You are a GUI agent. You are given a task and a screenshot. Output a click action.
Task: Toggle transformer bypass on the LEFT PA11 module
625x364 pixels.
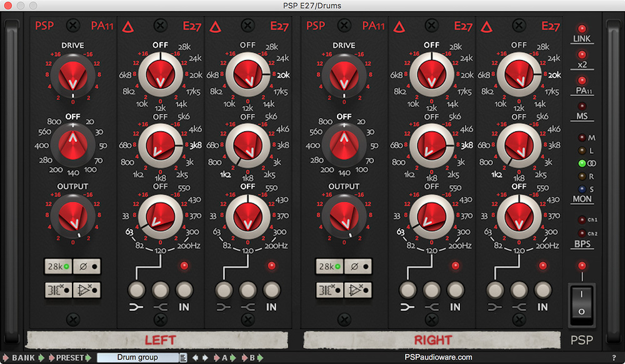58,290
